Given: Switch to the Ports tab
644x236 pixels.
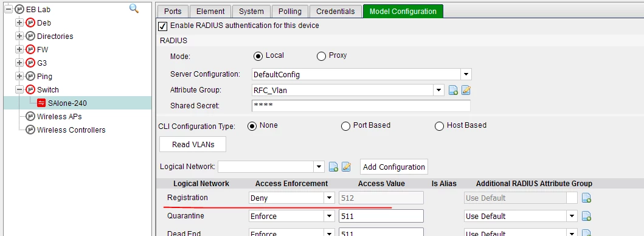Looking at the screenshot, I should point(173,12).
